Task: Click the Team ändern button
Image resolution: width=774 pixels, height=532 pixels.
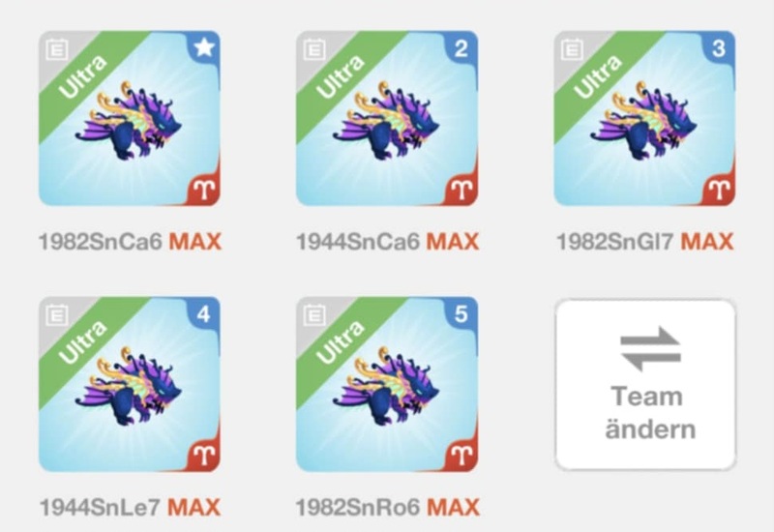Action: 645,384
